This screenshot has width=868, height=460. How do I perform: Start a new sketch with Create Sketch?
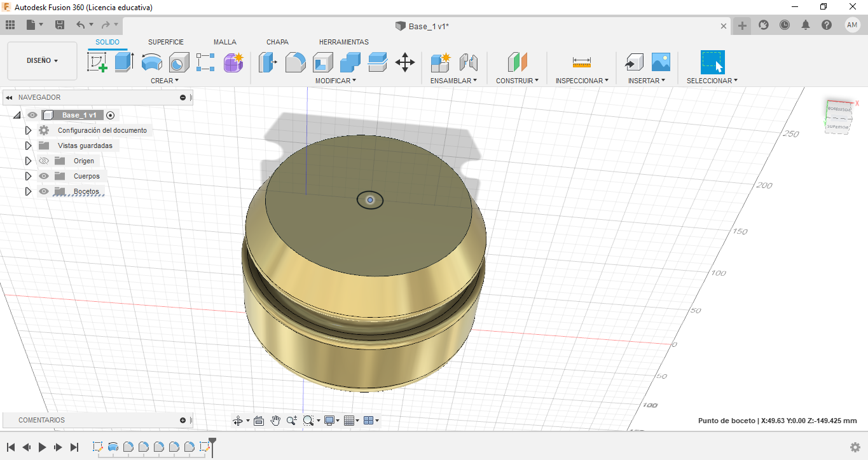(97, 62)
